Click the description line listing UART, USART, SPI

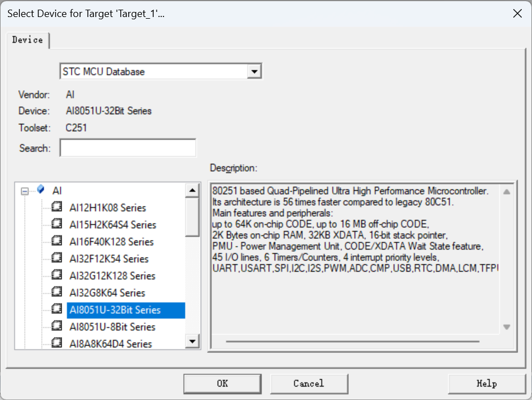pos(355,268)
